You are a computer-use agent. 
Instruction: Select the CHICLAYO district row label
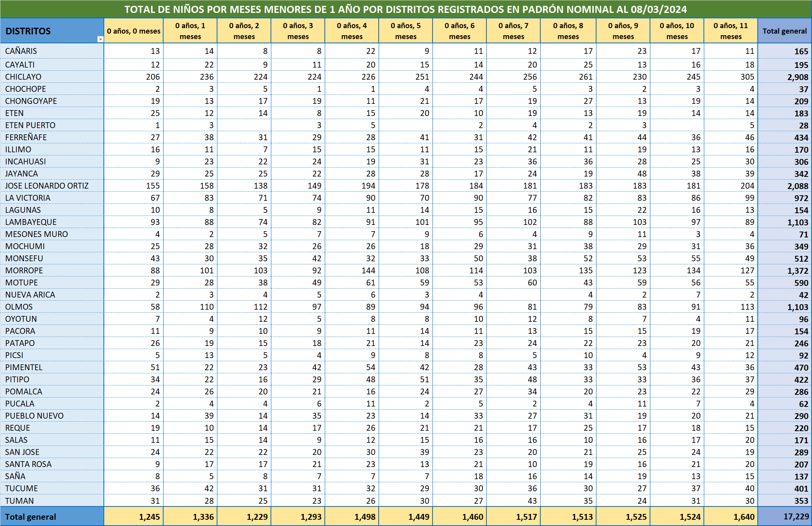(23, 77)
